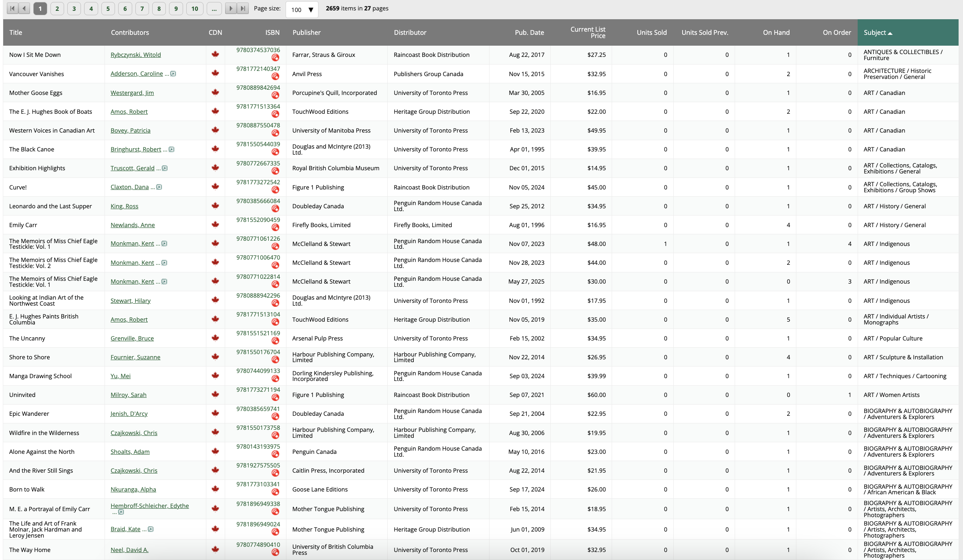Click the ellipsis button for more pages

click(x=214, y=8)
